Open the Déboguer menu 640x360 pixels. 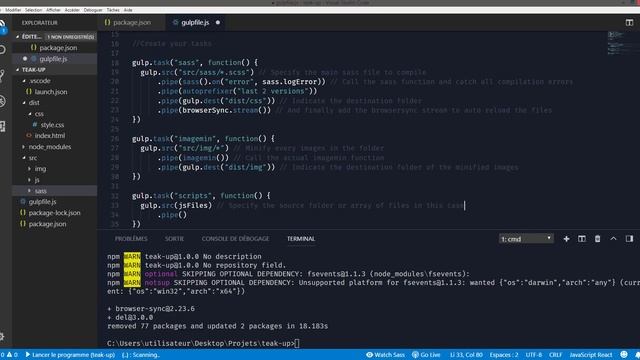(93, 10)
